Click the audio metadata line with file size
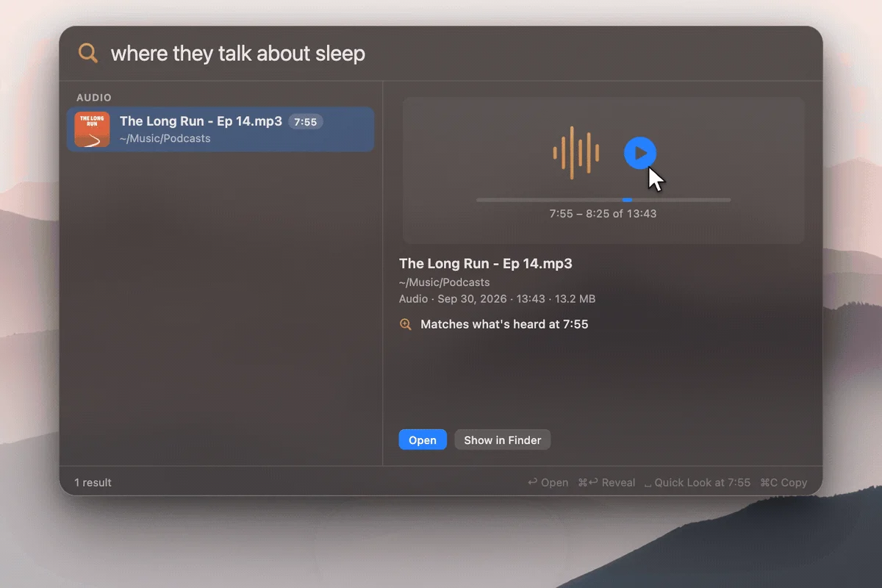The width and height of the screenshot is (882, 588). point(498,299)
